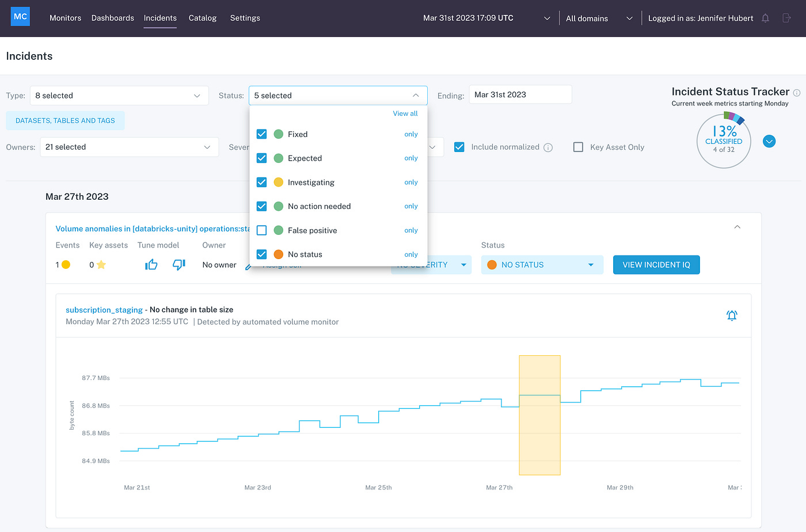
Task: Go to the Incidents tab
Action: 160,18
